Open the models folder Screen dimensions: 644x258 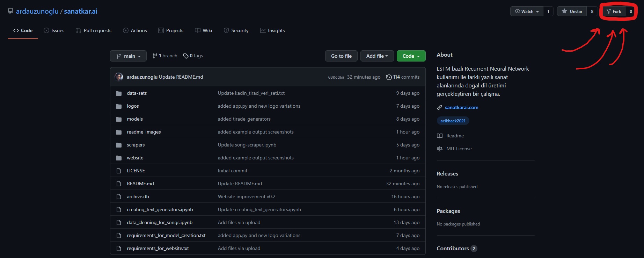click(135, 119)
